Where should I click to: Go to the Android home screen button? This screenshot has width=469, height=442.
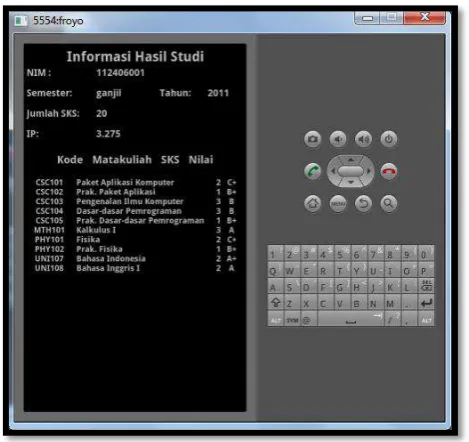[312, 203]
